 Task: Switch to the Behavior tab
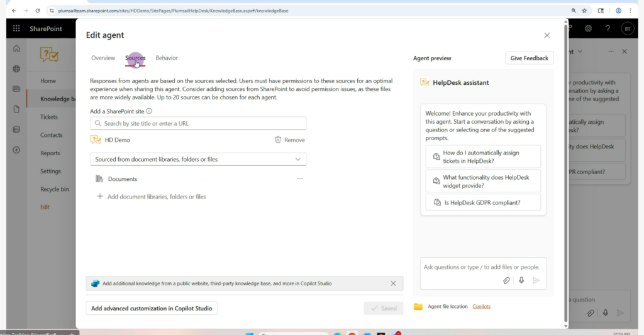(166, 58)
